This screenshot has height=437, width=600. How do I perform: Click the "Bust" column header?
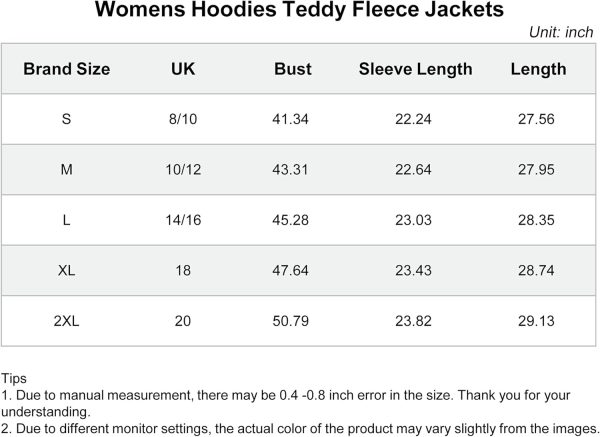(x=293, y=70)
